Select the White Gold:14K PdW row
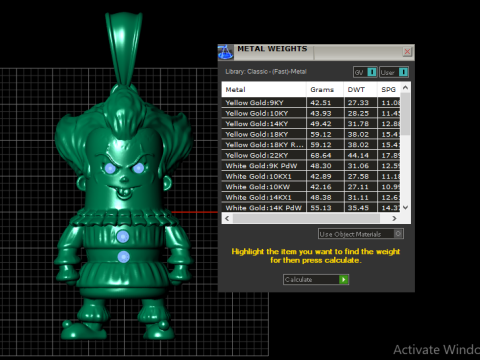This screenshot has width=480, height=360. point(311,208)
